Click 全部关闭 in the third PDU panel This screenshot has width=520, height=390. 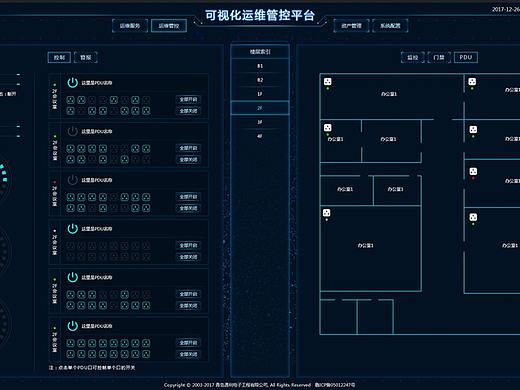point(188,208)
